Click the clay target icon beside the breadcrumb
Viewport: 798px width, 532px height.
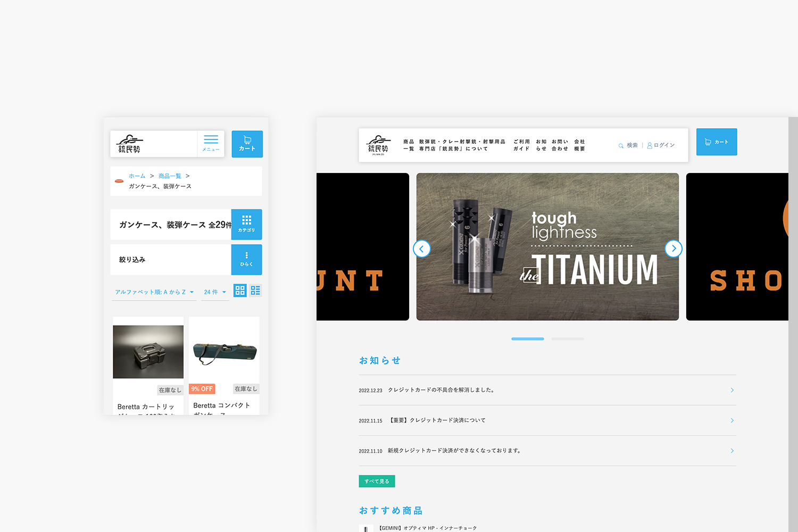point(119,181)
